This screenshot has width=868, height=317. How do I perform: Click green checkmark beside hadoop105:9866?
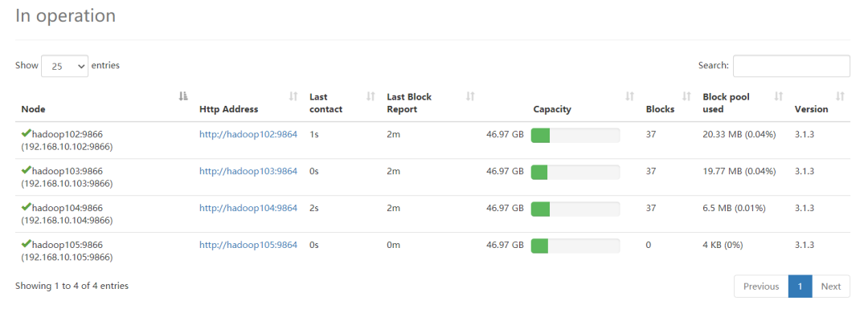(26, 244)
